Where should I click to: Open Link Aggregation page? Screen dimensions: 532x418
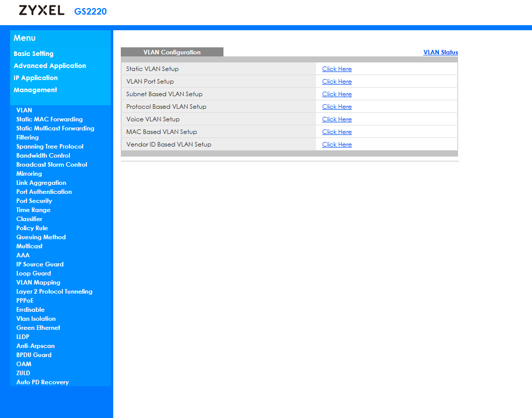[41, 183]
